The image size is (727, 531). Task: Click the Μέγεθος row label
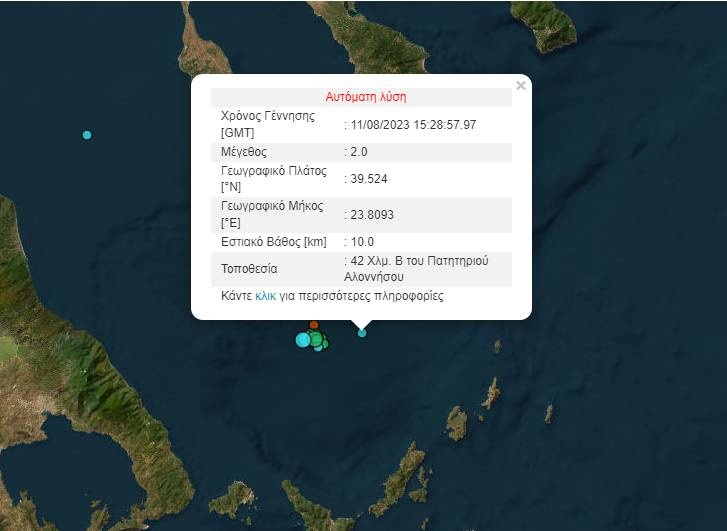246,152
